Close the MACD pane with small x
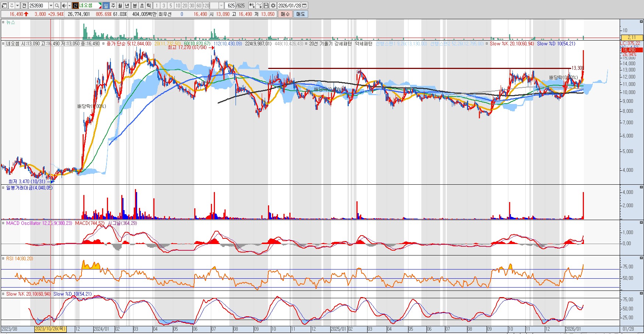 (642, 222)
